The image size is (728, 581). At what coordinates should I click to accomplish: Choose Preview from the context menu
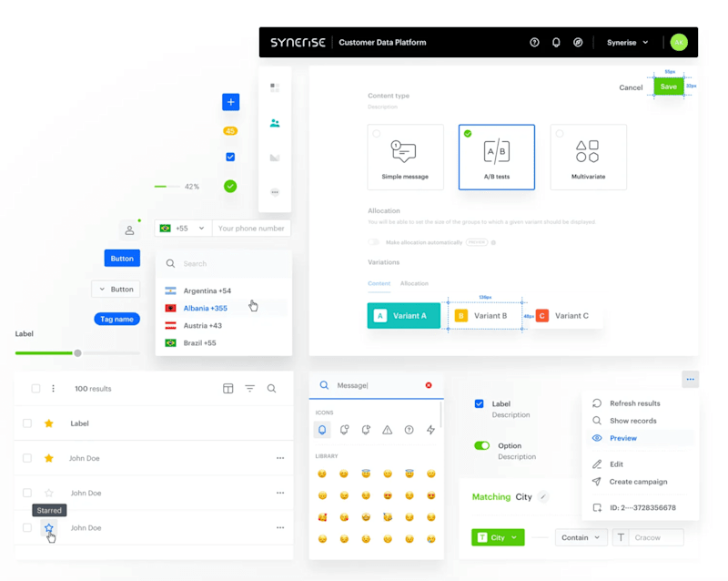pos(623,438)
